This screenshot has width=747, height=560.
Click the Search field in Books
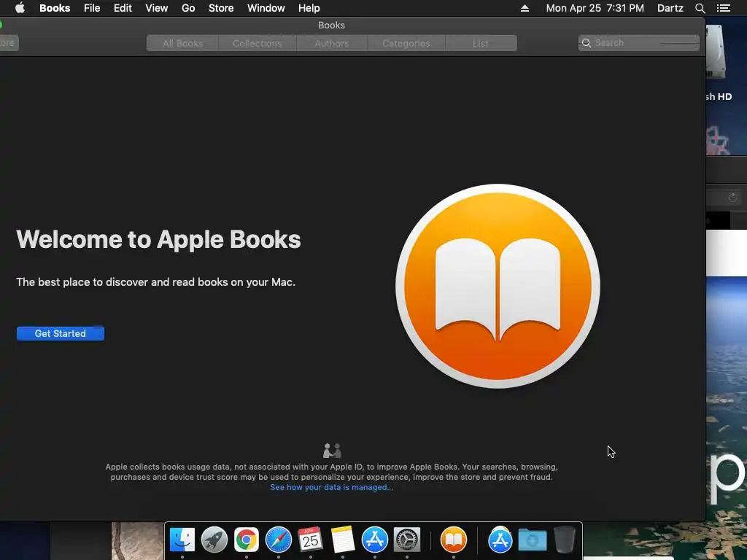(x=639, y=43)
